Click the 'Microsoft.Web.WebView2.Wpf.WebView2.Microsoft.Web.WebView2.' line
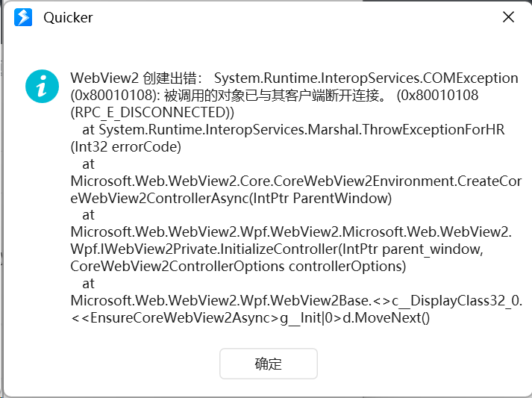The image size is (532, 398). (291, 232)
